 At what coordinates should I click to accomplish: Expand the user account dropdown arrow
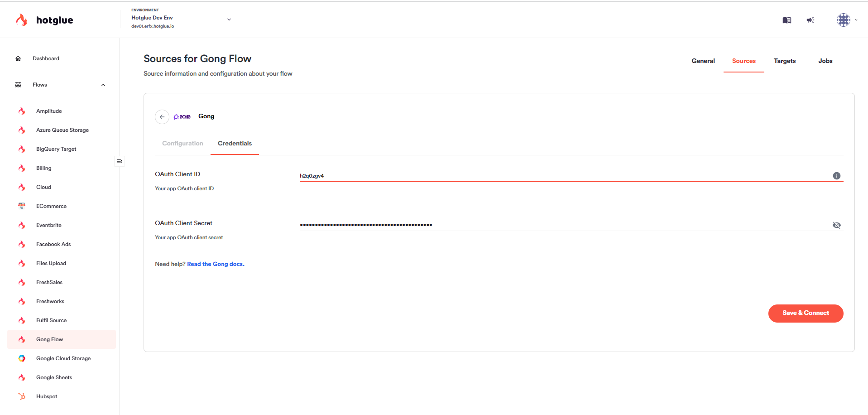point(856,20)
